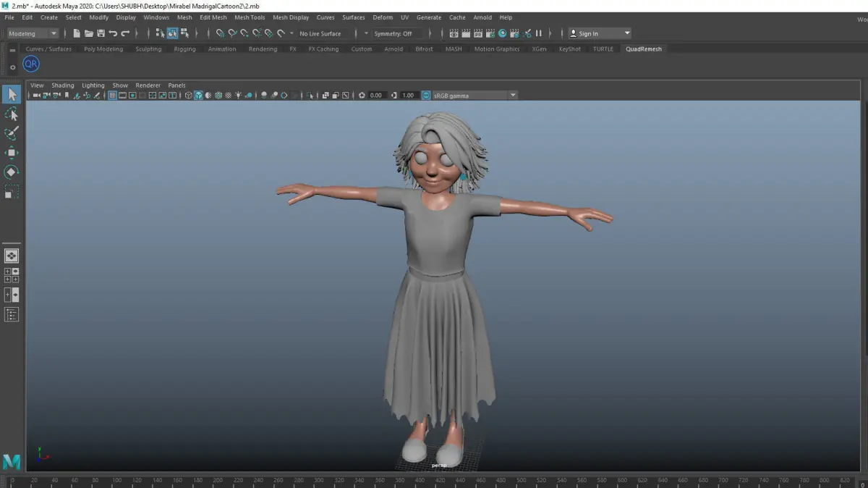The width and height of the screenshot is (868, 488).
Task: Open Render Settings from the status line
Action: point(490,33)
